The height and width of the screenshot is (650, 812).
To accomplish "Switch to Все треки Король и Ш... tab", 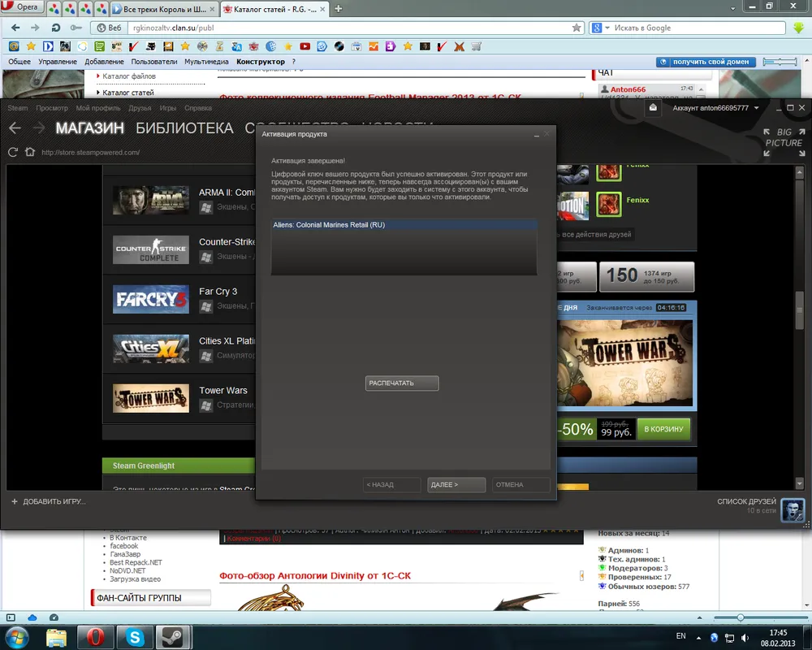I will pos(164,9).
